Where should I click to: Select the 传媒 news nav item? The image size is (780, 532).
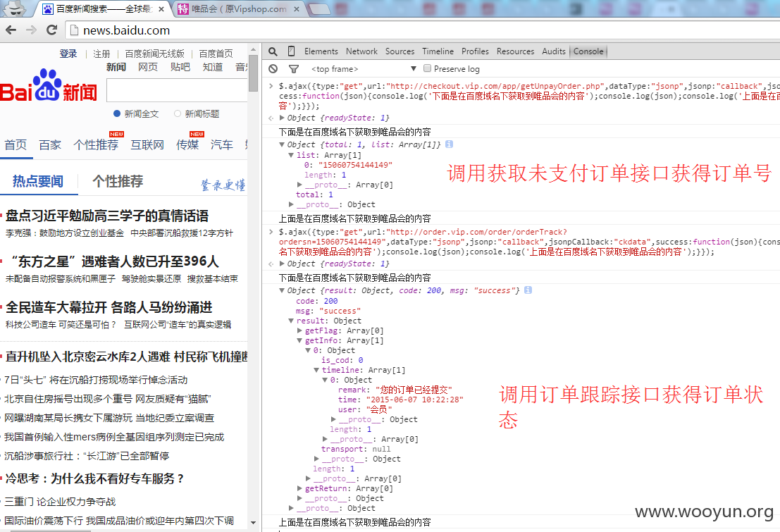[187, 145]
